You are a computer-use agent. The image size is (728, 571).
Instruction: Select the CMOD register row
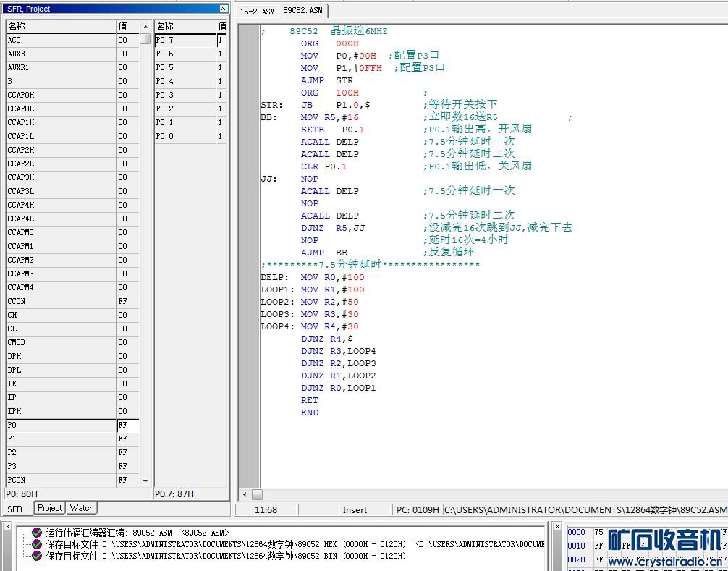pos(72,342)
